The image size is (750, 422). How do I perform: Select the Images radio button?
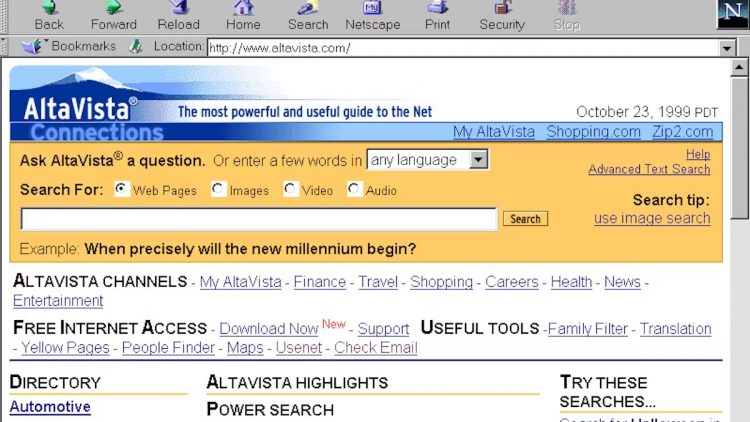[x=218, y=189]
